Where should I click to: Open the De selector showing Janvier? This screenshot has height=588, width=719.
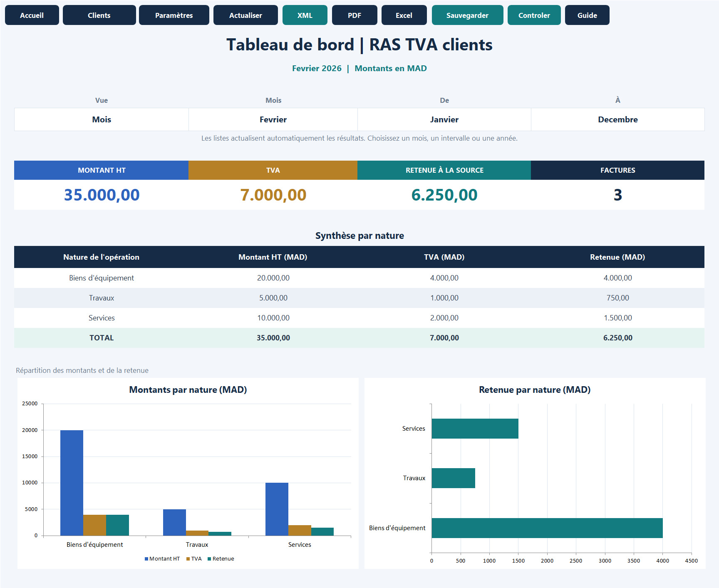coord(444,119)
